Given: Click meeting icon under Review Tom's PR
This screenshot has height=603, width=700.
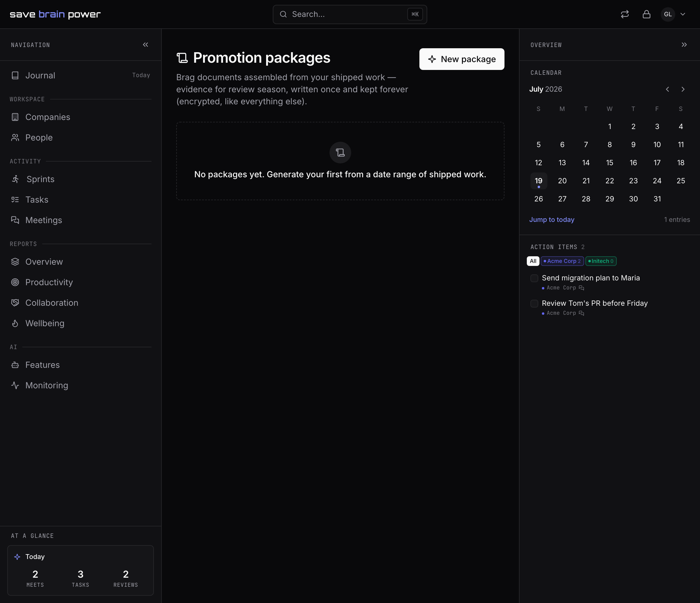Looking at the screenshot, I should 581,313.
